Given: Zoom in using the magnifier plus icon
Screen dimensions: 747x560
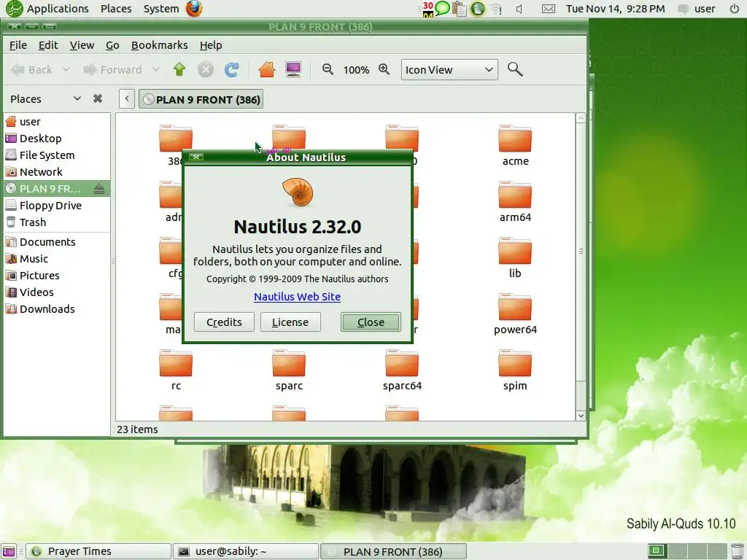Looking at the screenshot, I should 384,69.
